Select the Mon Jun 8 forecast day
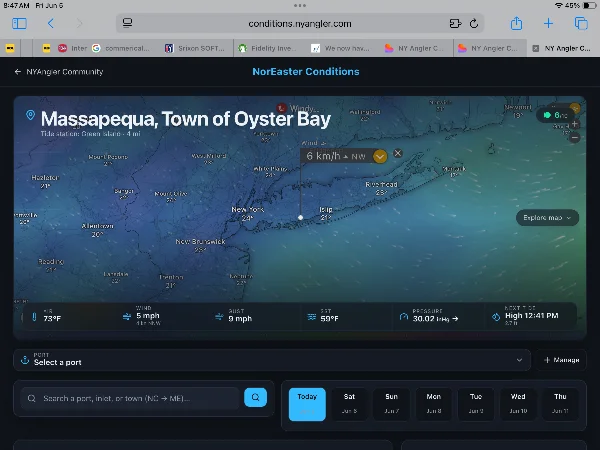600x450 pixels. [x=434, y=404]
